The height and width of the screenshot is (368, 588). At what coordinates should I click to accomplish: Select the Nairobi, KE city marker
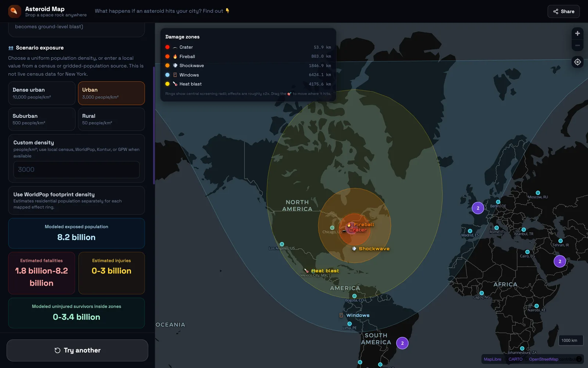coord(537,306)
